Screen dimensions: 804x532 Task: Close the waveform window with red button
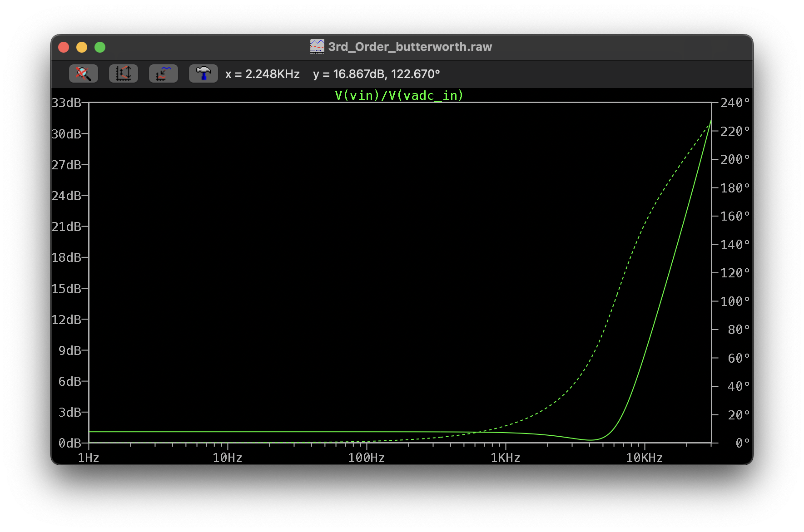click(64, 47)
